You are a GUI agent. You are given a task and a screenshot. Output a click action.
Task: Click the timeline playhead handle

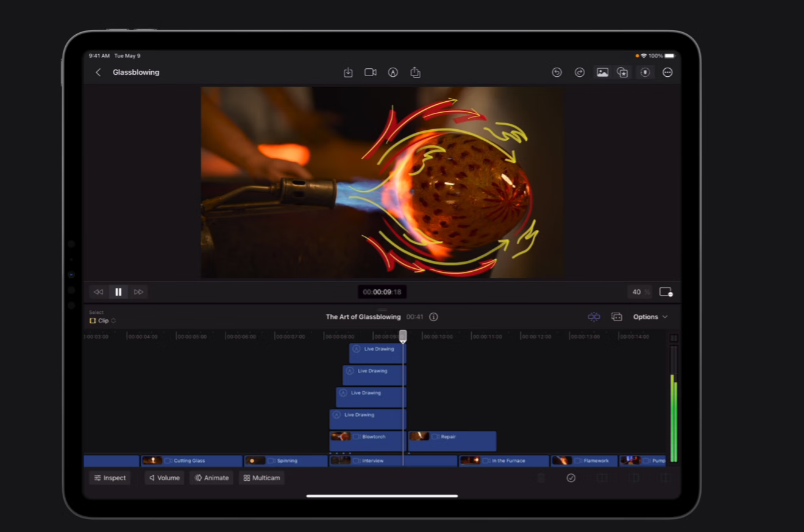tap(403, 336)
